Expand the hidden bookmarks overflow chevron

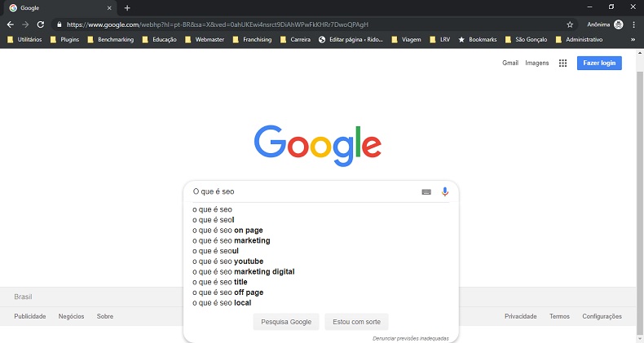pos(633,39)
